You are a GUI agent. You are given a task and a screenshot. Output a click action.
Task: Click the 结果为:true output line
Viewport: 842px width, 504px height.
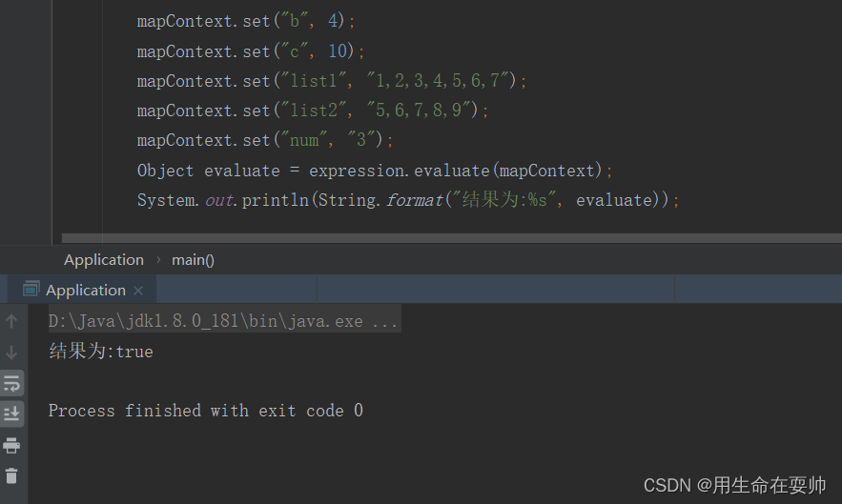click(x=101, y=352)
